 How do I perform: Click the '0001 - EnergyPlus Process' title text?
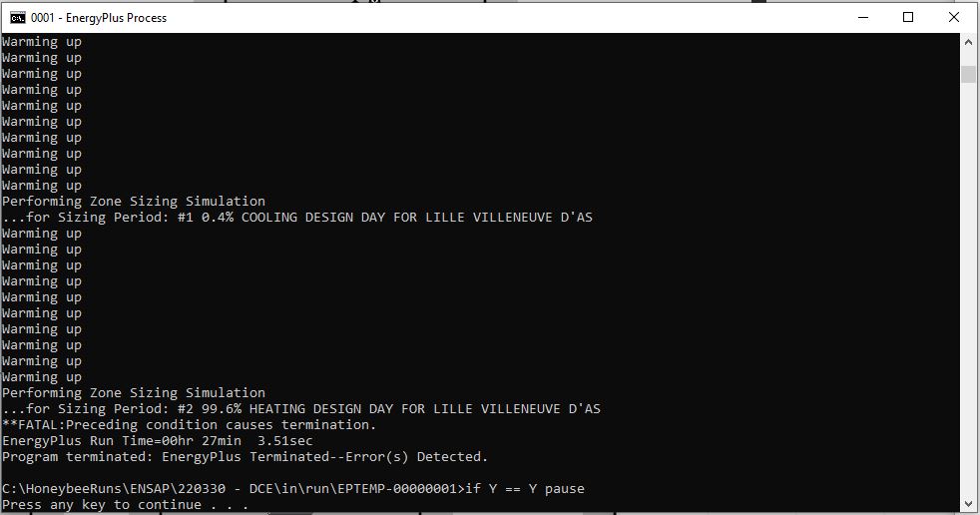click(x=99, y=18)
